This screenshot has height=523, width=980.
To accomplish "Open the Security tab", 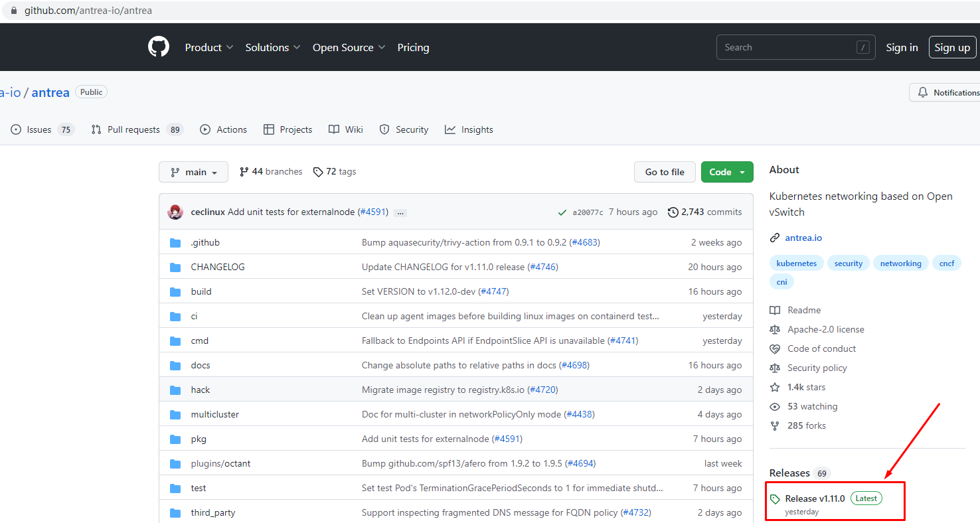I will pyautogui.click(x=404, y=129).
